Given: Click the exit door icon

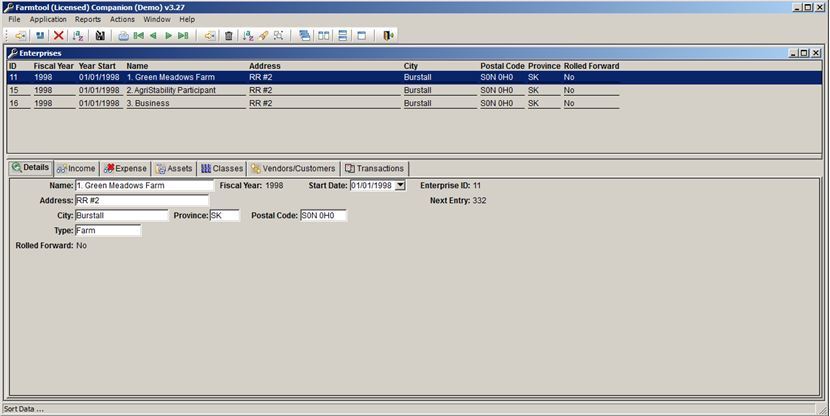Looking at the screenshot, I should tap(388, 35).
